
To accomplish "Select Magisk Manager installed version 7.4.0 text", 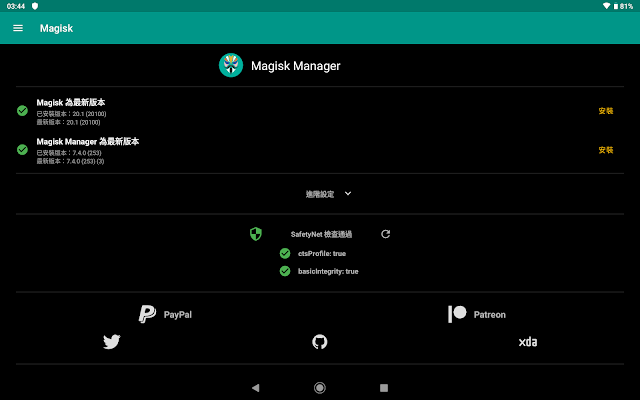I will tap(69, 153).
